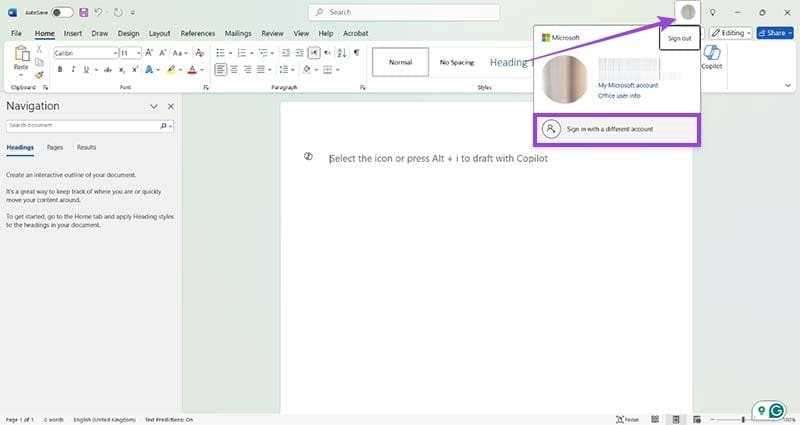Toggle Subscript formatting
This screenshot has height=425, width=800.
click(x=121, y=70)
